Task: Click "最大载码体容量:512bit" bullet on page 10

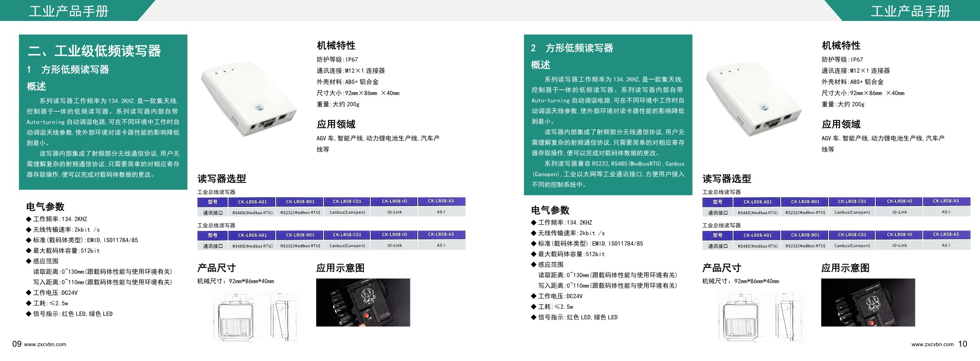Action: coord(568,254)
